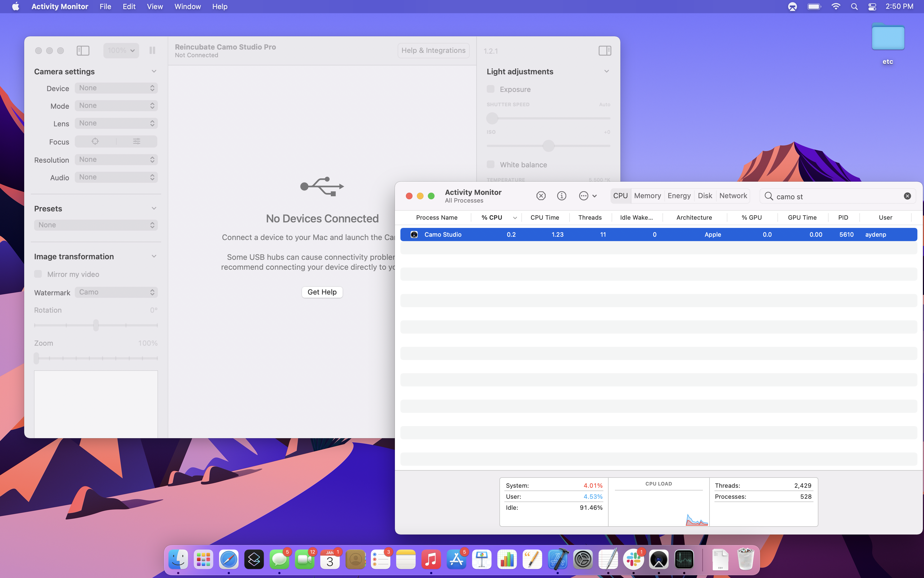Open the manual focus sliders icon

coord(136,141)
